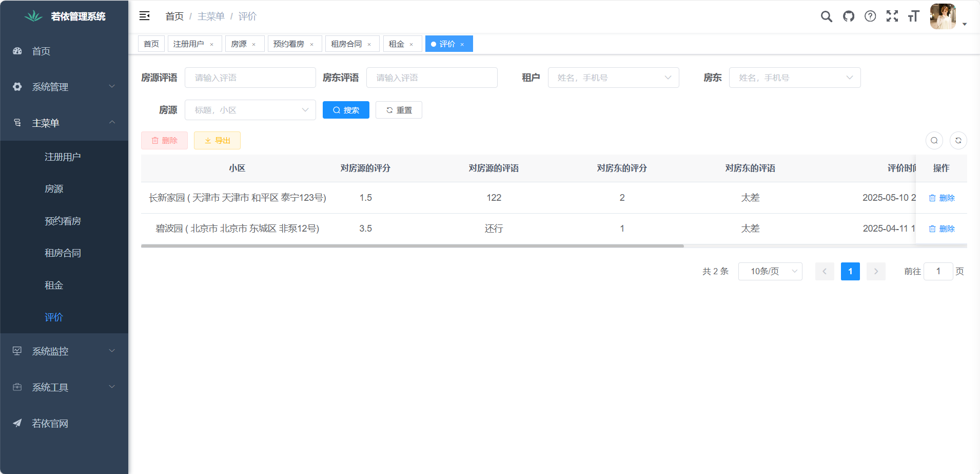This screenshot has width=980, height=474.
Task: Close the 注册用户 tab
Action: (211, 45)
